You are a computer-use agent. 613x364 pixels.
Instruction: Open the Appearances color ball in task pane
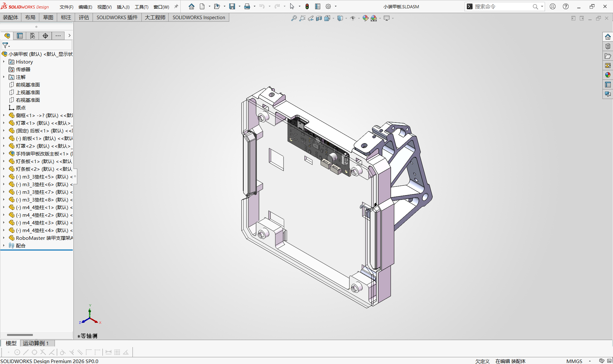coord(608,75)
